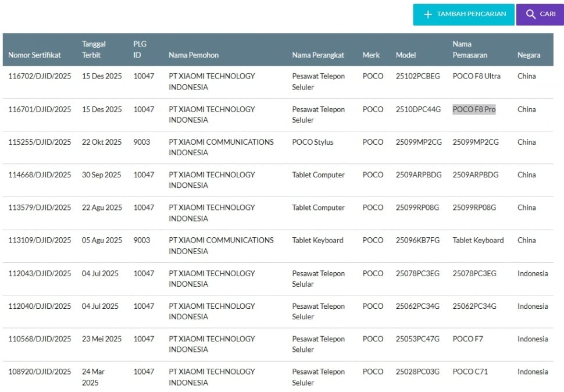The width and height of the screenshot is (564, 392).
Task: Select the POCO F7 marketing name cell
Action: pos(467,339)
